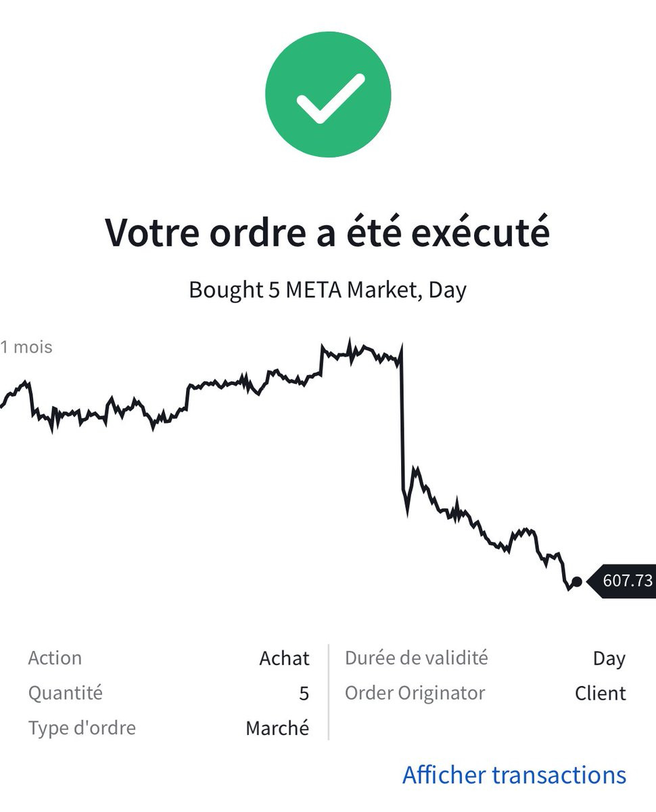656x812 pixels.
Task: Open the Afficher transactions link
Action: coord(514,775)
